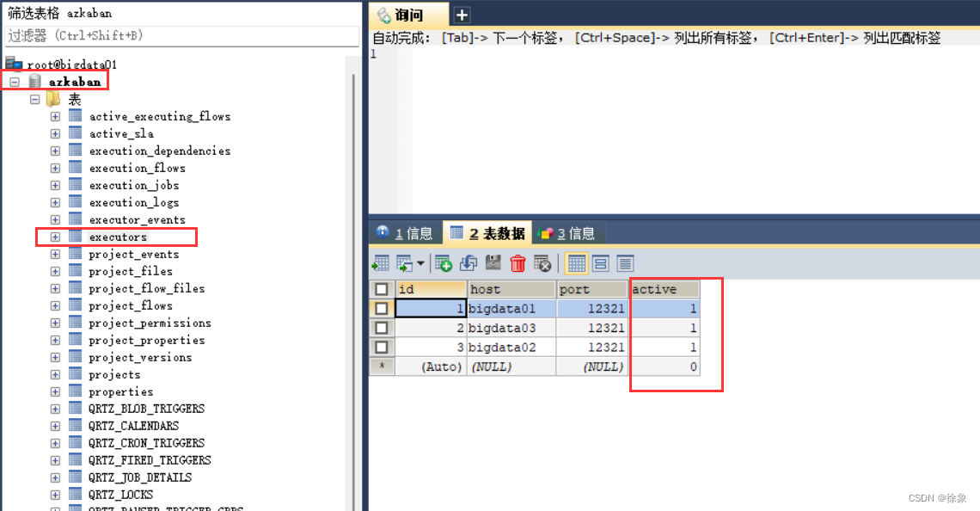Click the export table data icon
Viewport: 980px width, 511px height.
(380, 263)
